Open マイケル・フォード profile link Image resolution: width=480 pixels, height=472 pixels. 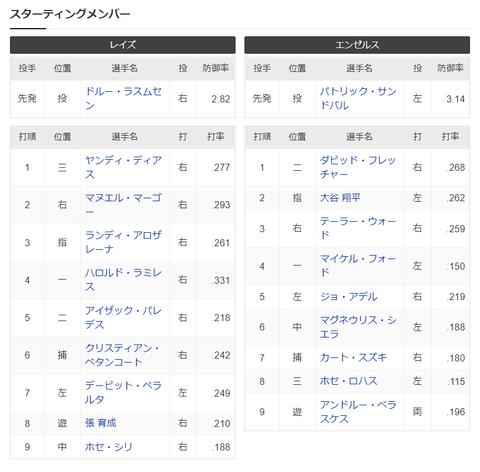[x=358, y=266]
